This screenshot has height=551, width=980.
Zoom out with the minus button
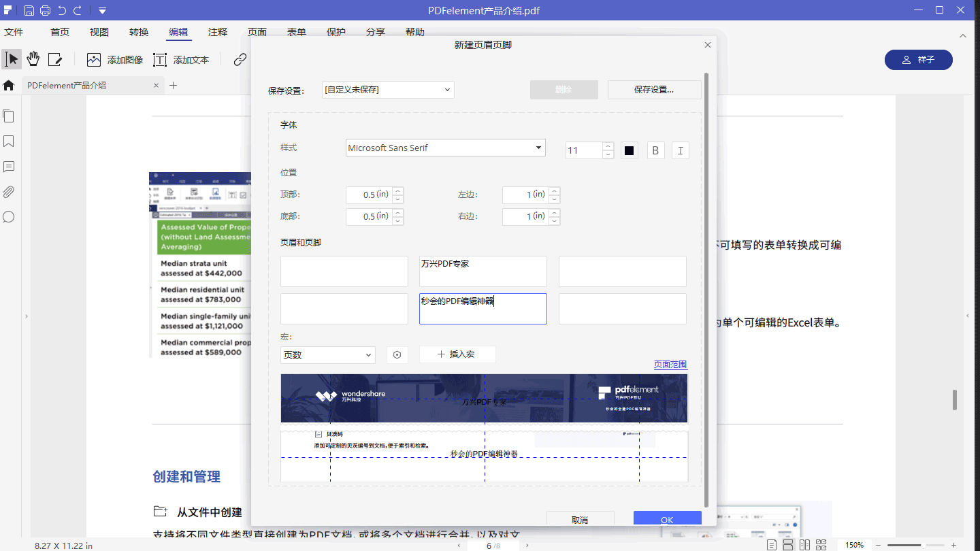click(879, 545)
